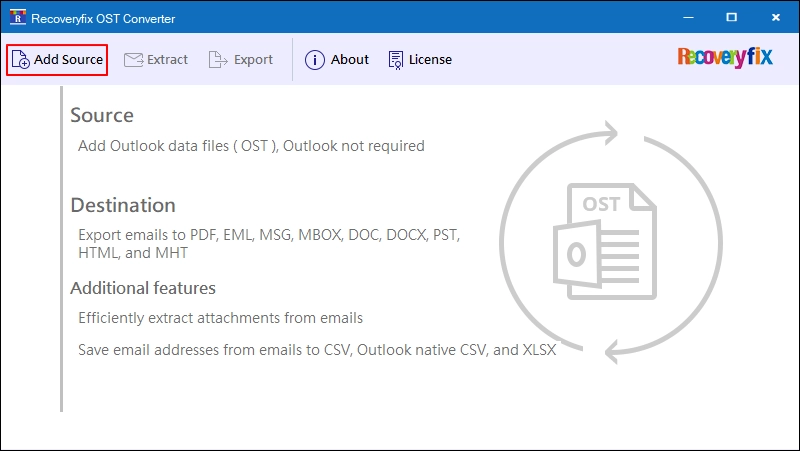Click the Recoveryfix brand logo
800x451 pixels.
725,57
